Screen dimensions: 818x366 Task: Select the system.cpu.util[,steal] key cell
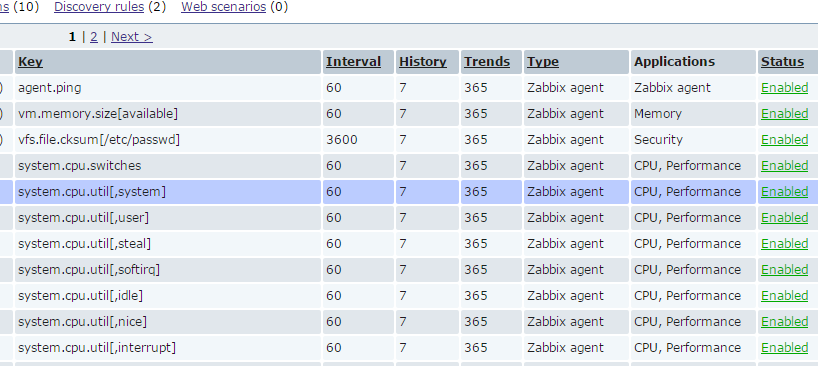pyautogui.click(x=168, y=243)
